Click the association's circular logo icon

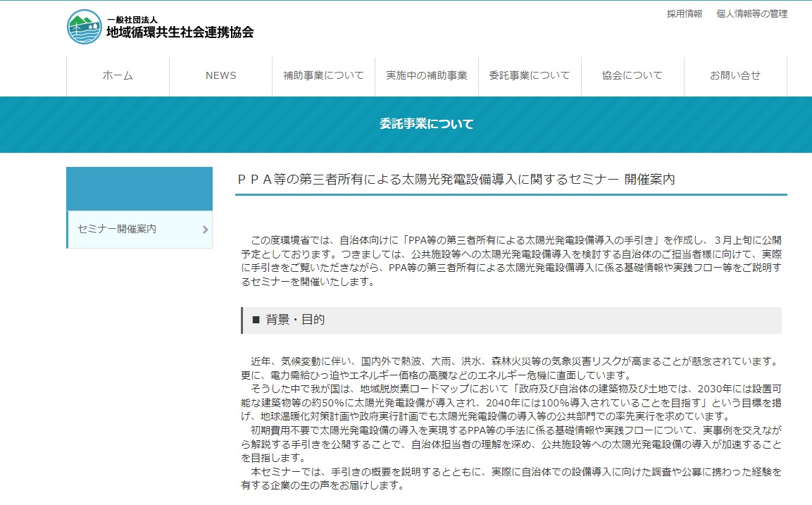point(85,27)
